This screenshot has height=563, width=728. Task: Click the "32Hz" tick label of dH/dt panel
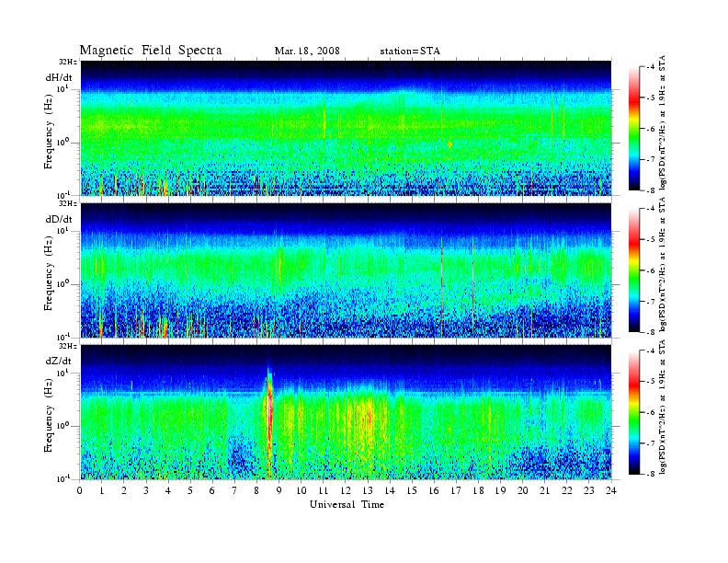coord(68,62)
